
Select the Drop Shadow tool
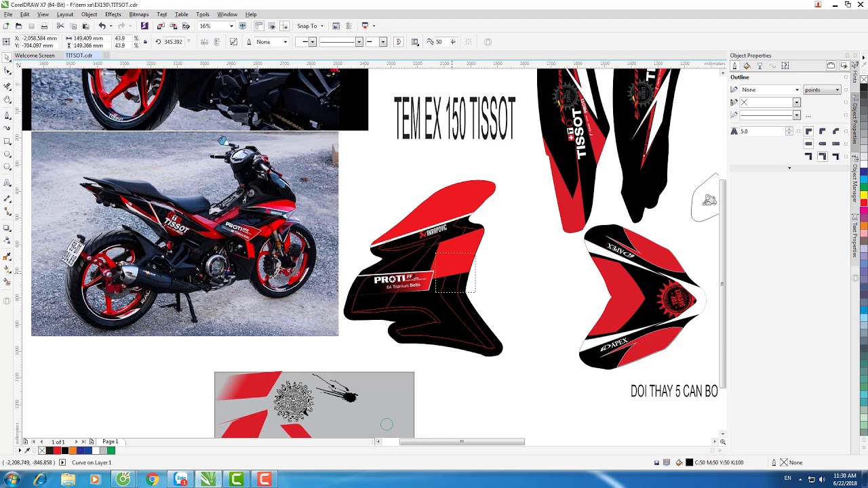(x=7, y=227)
